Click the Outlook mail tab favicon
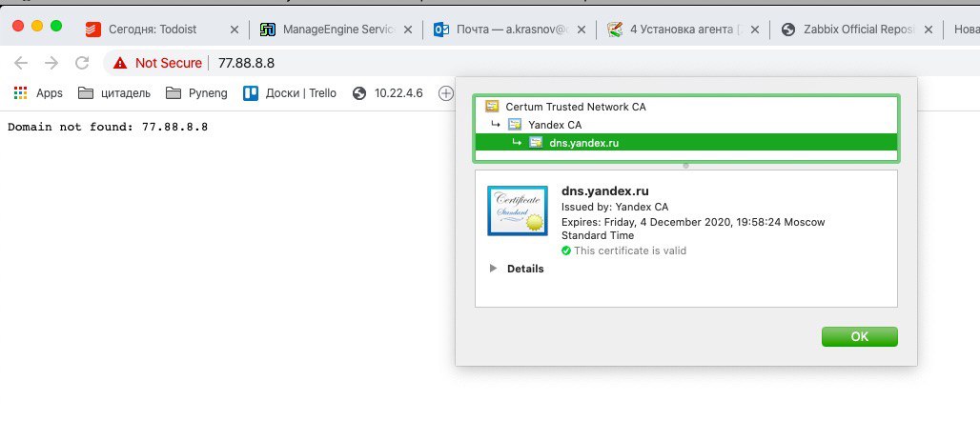This screenshot has width=980, height=421. point(442,30)
